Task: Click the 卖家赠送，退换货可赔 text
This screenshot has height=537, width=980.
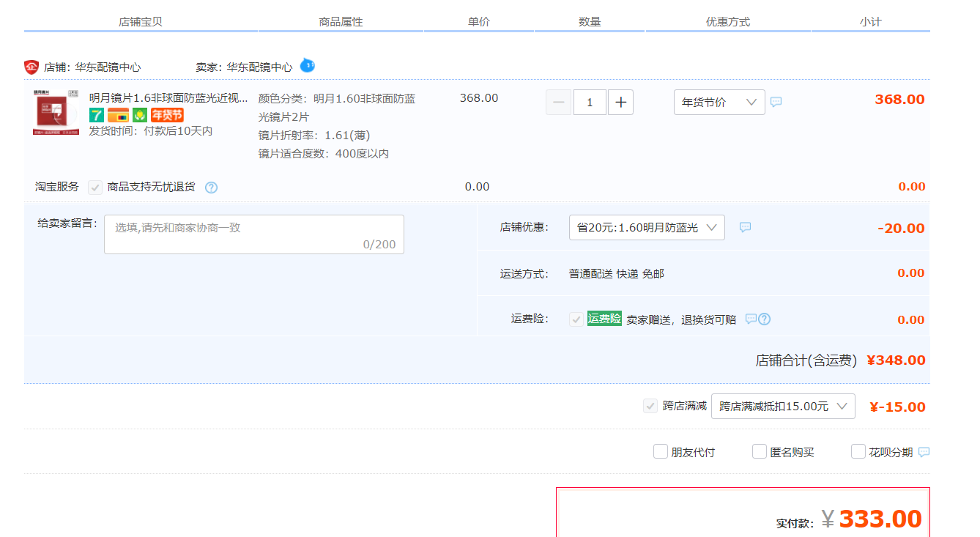Action: pyautogui.click(x=681, y=319)
